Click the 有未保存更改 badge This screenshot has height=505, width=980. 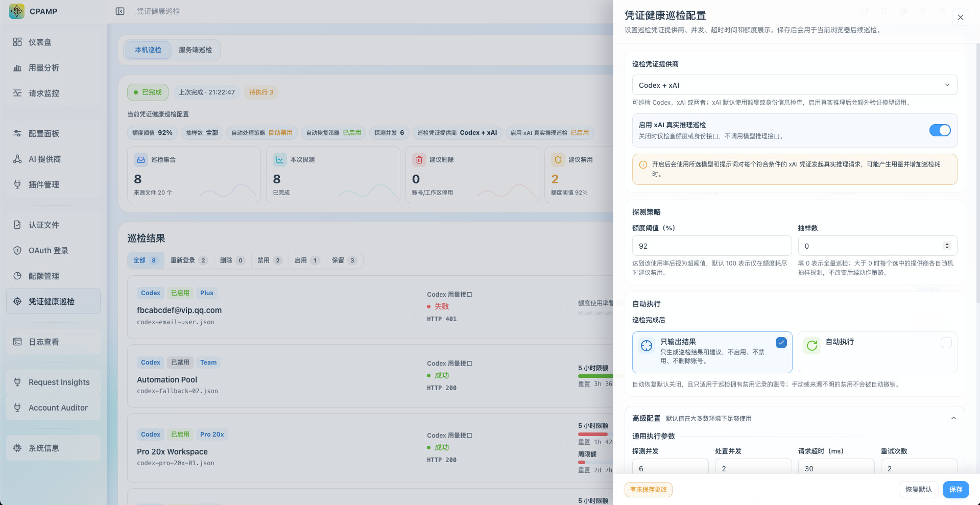click(649, 489)
